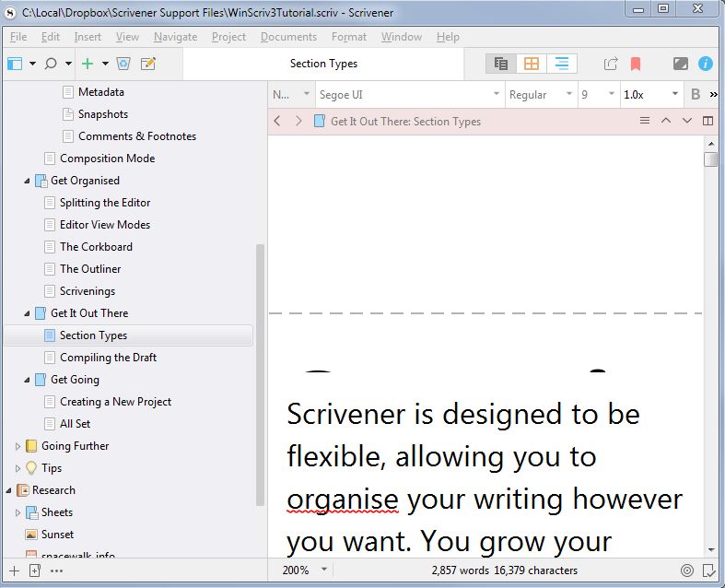Click the editor vertical scrollbar thumb
Viewport: 725px width, 588px height.
coord(710,159)
